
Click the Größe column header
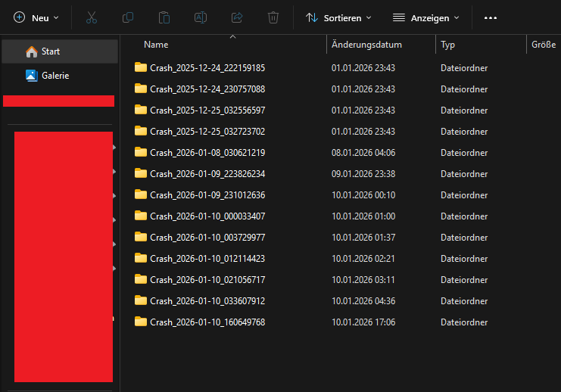tap(544, 45)
